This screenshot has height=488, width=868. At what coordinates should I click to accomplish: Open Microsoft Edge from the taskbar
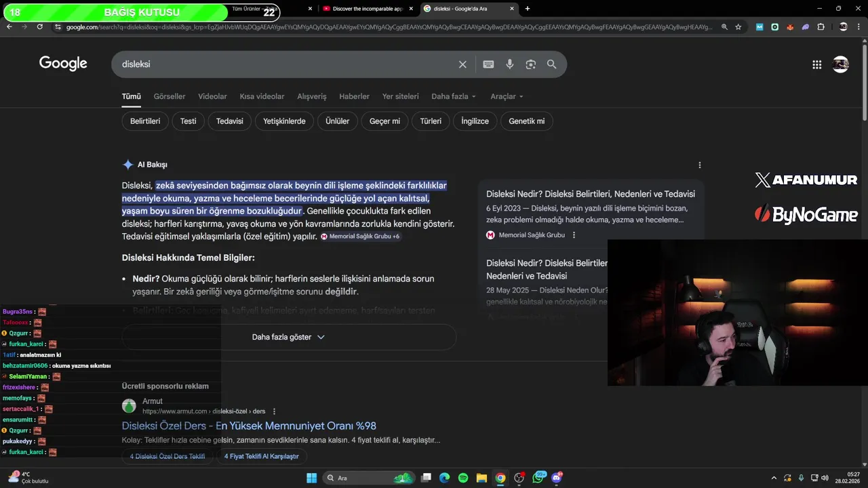tap(444, 478)
